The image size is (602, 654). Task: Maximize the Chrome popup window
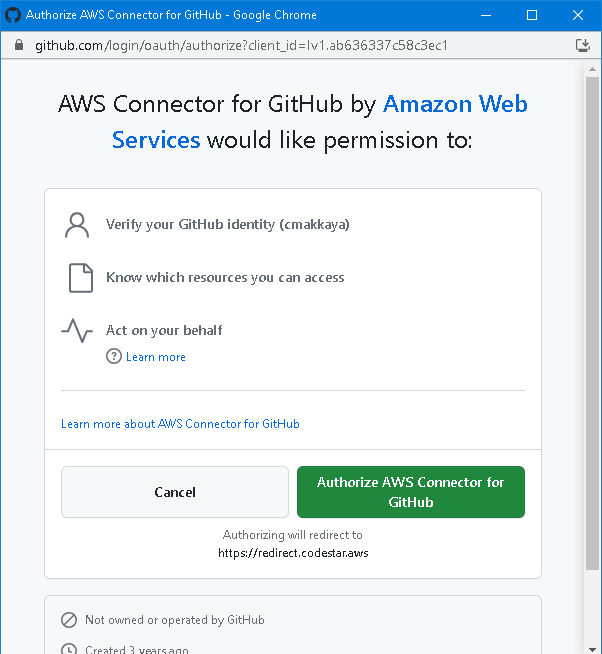click(532, 15)
